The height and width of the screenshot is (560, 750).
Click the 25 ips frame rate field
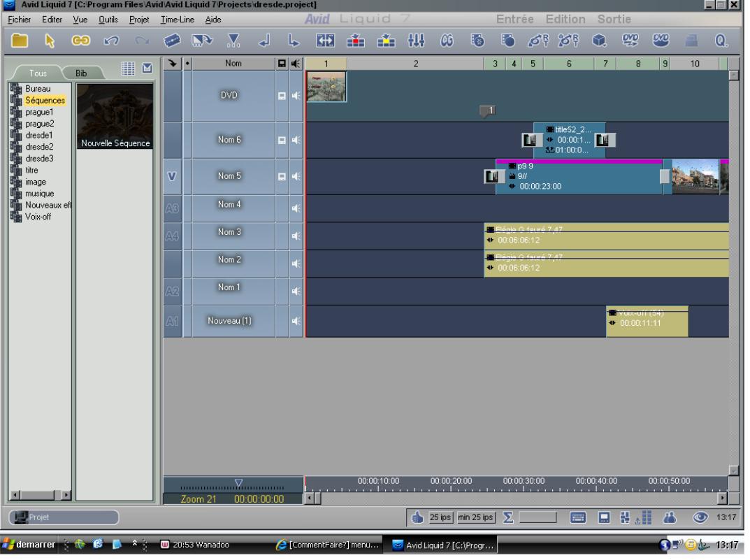pos(440,517)
